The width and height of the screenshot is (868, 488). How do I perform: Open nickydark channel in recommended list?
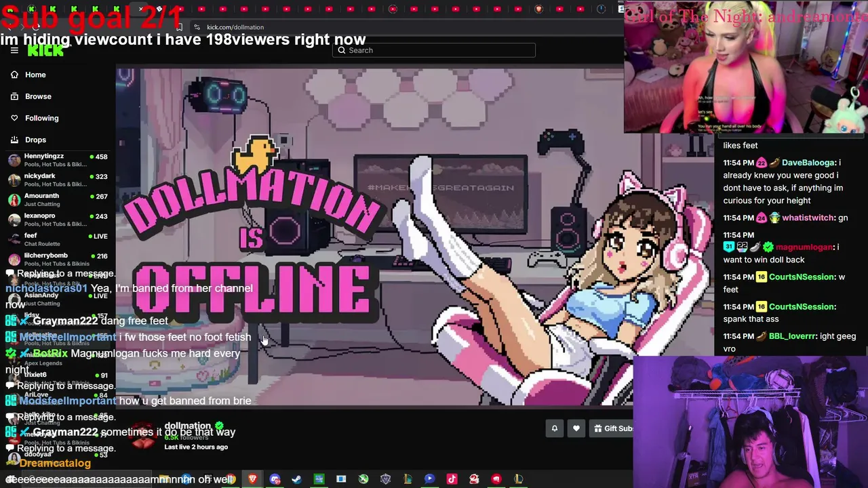(58, 180)
